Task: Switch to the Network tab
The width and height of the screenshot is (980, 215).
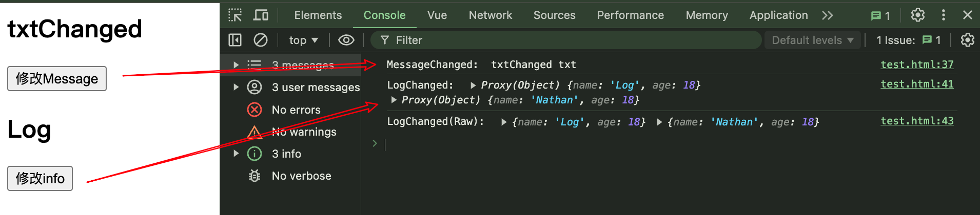Action: [490, 15]
